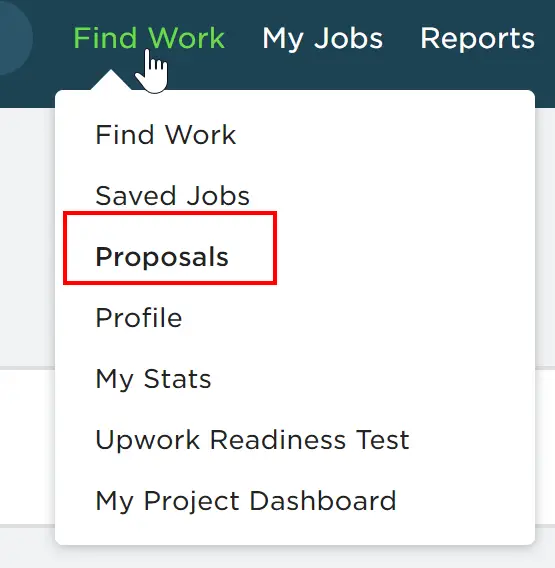This screenshot has height=568, width=555.
Task: Click My Jobs between Find Work and Reports
Action: 322,39
